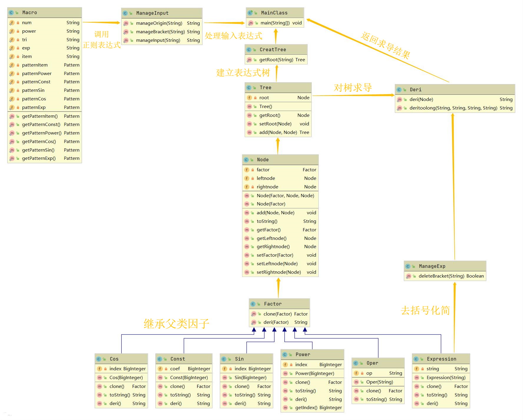
Task: Click the field icon next to root in Tree
Action: point(249,97)
